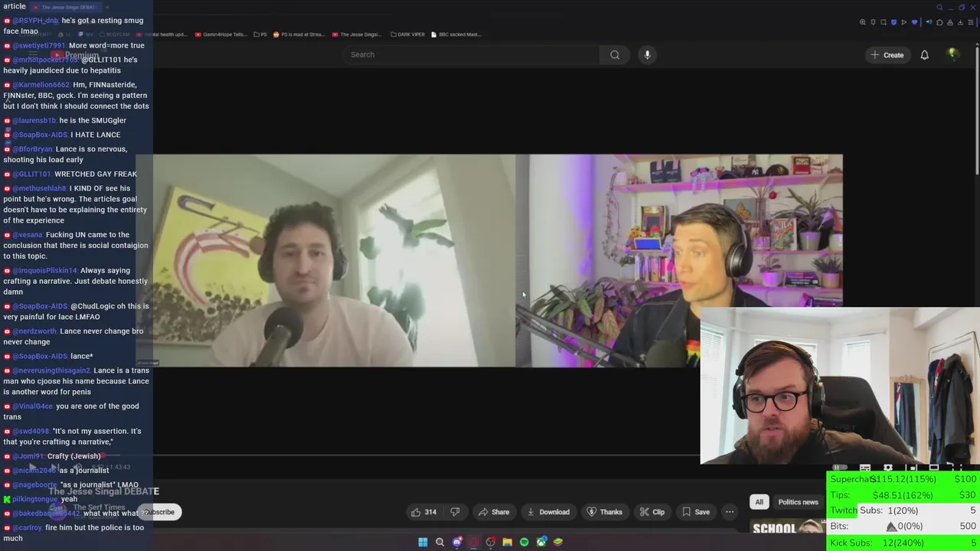Click chat username @Karmelion6662
The height and width of the screenshot is (551, 980).
41,85
